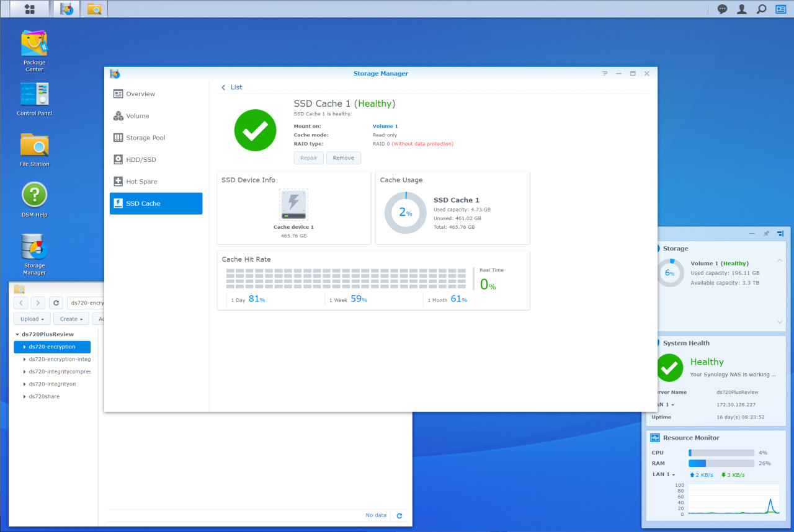Open the Create dropdown in File Station
The image size is (794, 532).
[71, 319]
